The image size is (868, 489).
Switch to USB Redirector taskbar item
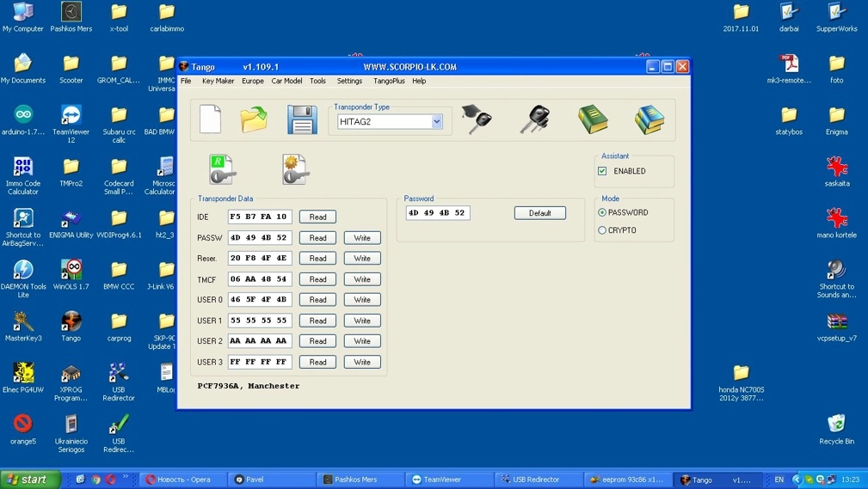click(538, 480)
